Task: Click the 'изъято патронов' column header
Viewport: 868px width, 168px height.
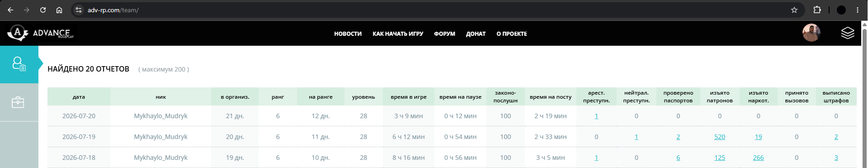Action: click(720, 96)
